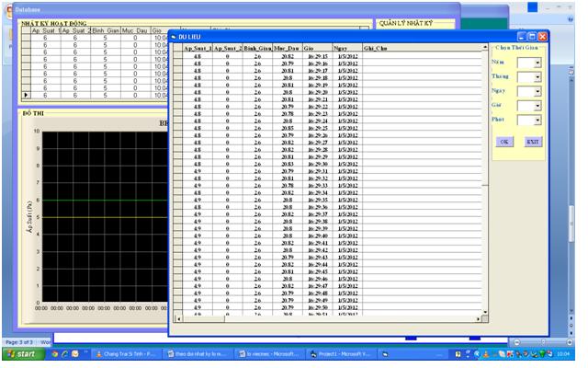
Task: Click the Windows Start button
Action: pos(22,353)
